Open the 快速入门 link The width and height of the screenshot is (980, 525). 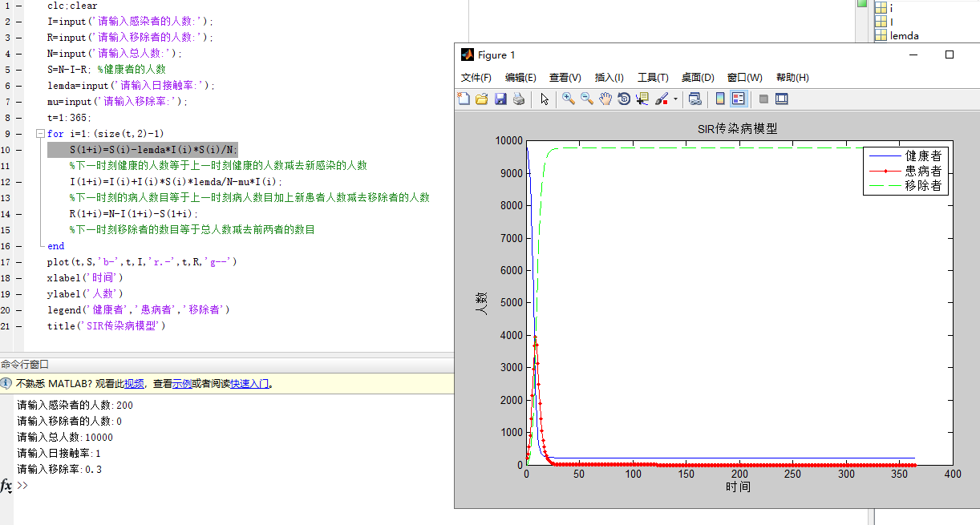point(245,383)
